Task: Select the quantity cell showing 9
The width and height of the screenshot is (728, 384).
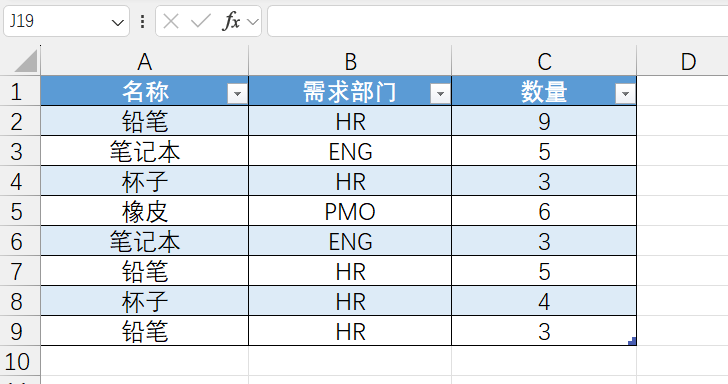Action: click(544, 121)
